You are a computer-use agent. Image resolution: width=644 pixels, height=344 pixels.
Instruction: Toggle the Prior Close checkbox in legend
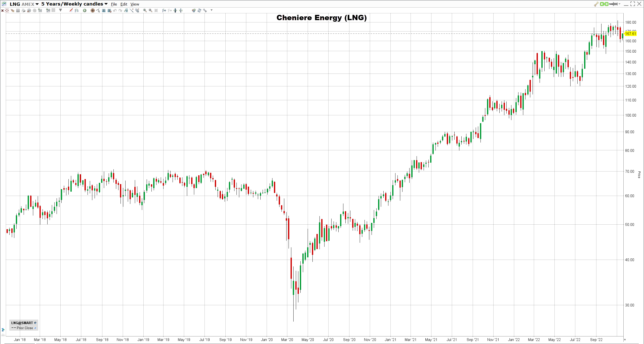click(x=35, y=328)
